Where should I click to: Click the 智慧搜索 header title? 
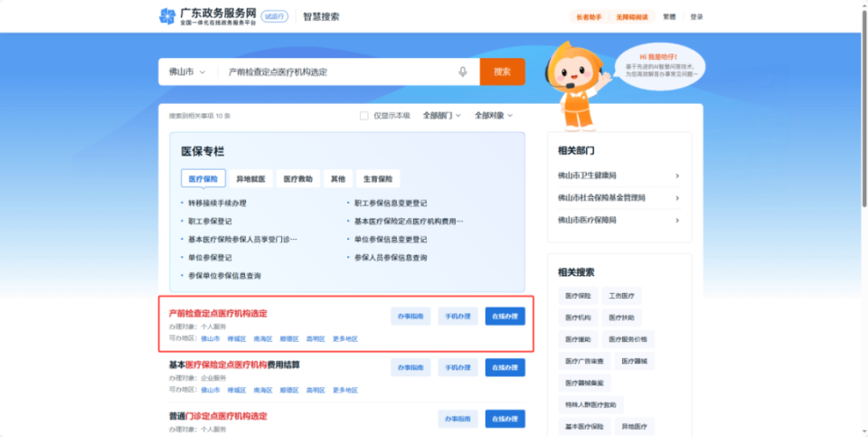[321, 16]
